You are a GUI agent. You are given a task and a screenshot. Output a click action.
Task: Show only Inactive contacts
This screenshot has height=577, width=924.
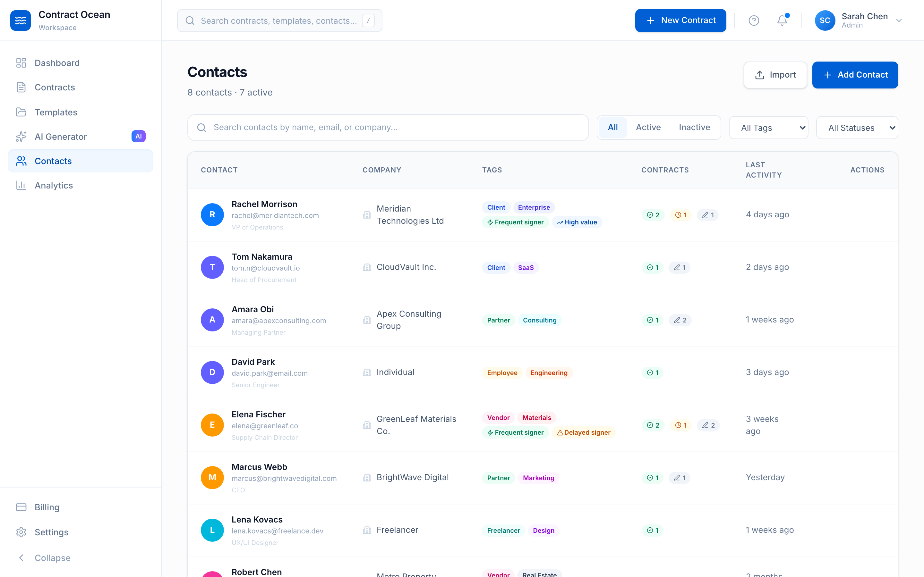pyautogui.click(x=694, y=128)
